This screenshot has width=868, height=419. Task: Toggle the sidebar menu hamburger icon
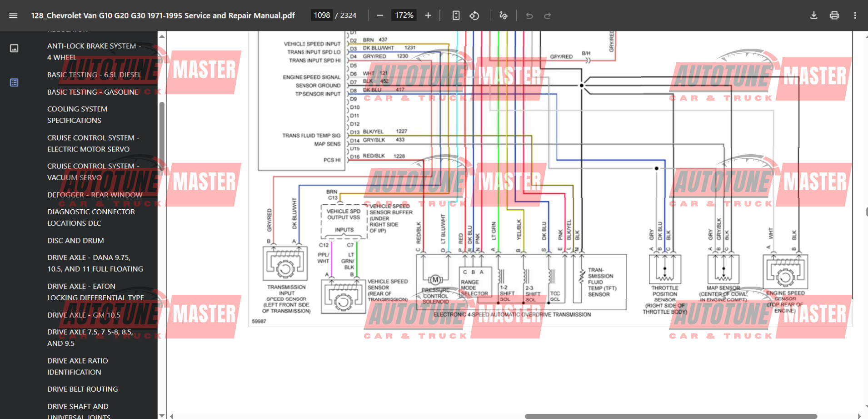[13, 15]
